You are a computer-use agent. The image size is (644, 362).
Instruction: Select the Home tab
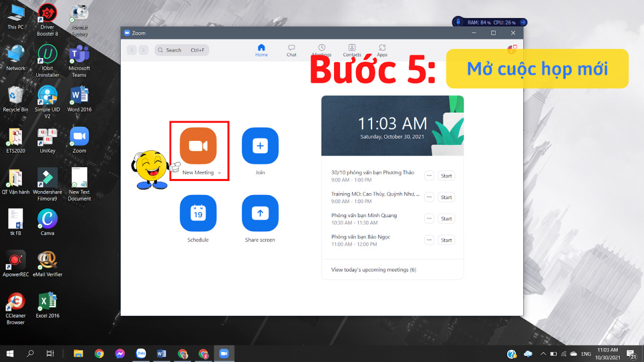pyautogui.click(x=261, y=50)
